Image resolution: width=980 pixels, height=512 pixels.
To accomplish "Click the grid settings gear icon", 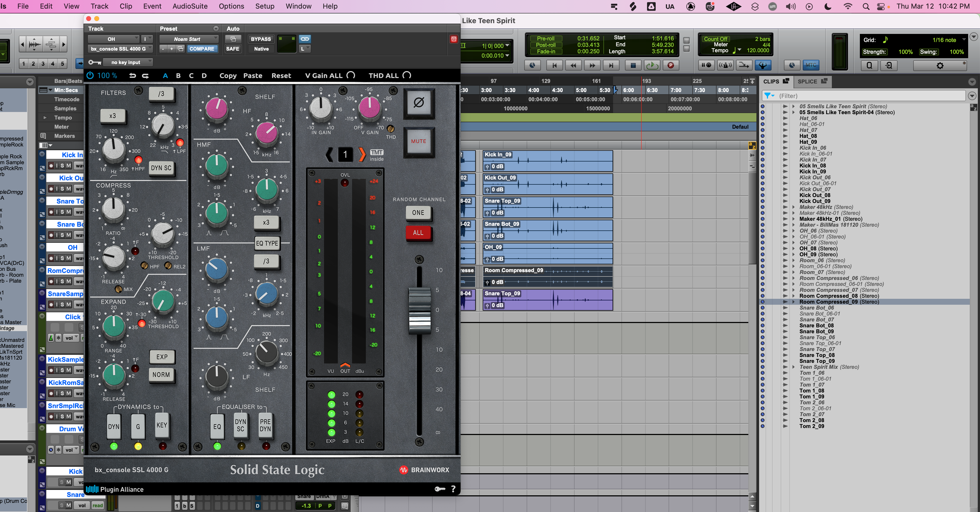I will click(940, 65).
